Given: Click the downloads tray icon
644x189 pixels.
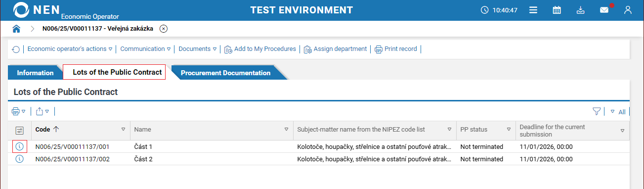Looking at the screenshot, I should click(581, 10).
